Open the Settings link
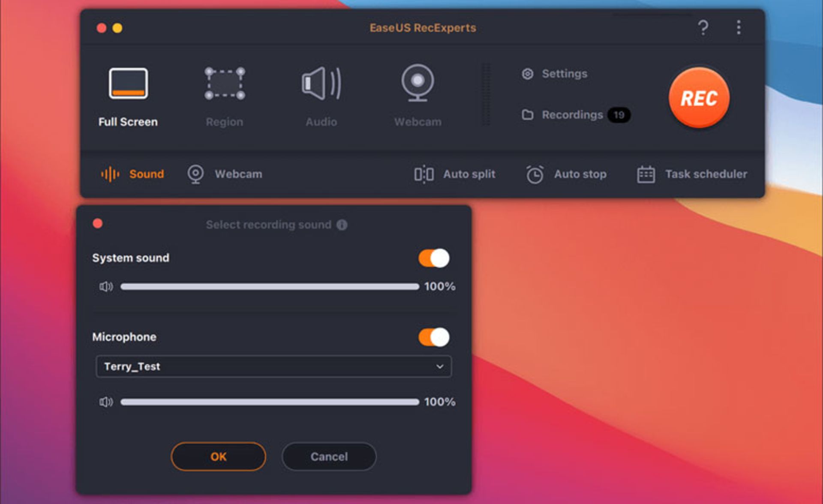This screenshot has width=823, height=504. point(564,74)
